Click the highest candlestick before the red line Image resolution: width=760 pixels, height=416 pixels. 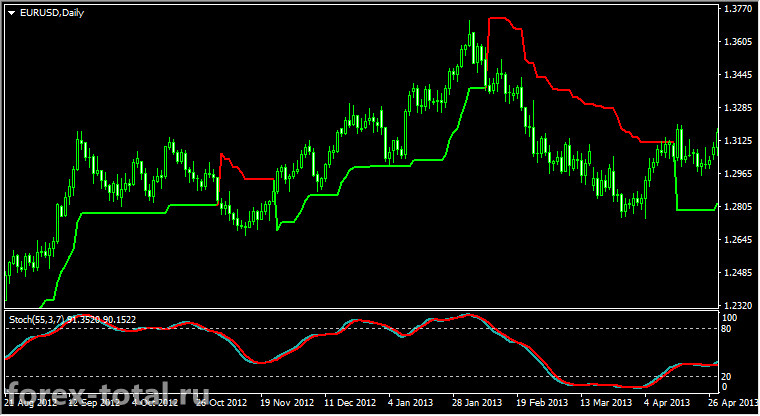tap(470, 44)
